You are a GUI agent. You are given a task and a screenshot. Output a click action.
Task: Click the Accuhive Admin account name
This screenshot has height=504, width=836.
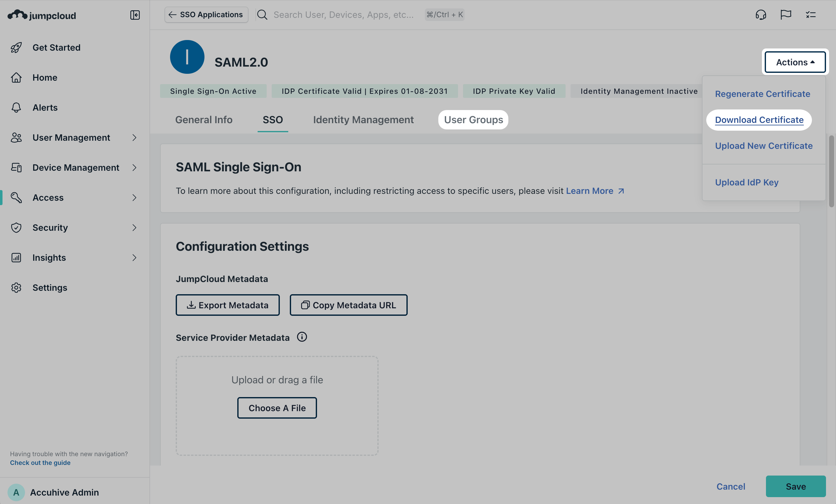click(x=64, y=492)
